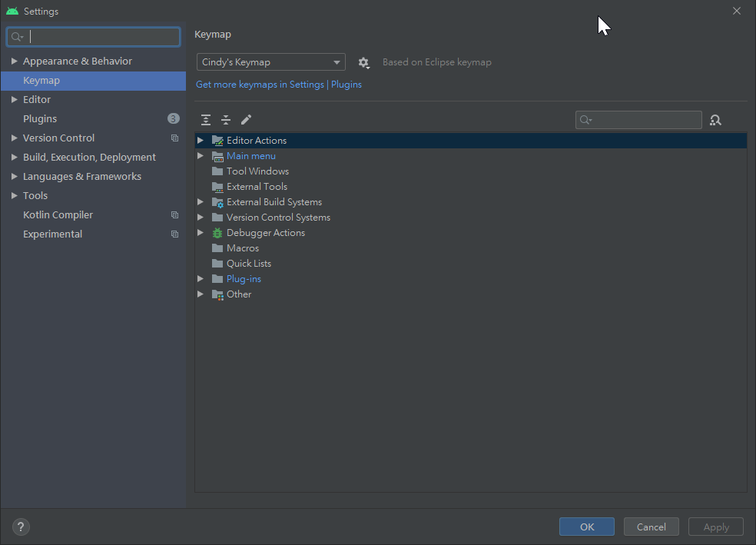Expand the Plug-ins tree node
Image resolution: width=756 pixels, height=545 pixels.
tap(200, 279)
